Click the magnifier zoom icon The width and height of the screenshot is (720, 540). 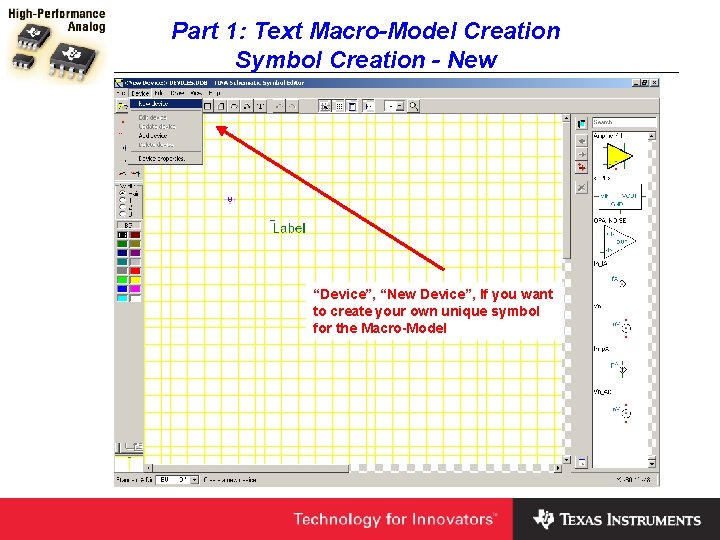pos(414,106)
